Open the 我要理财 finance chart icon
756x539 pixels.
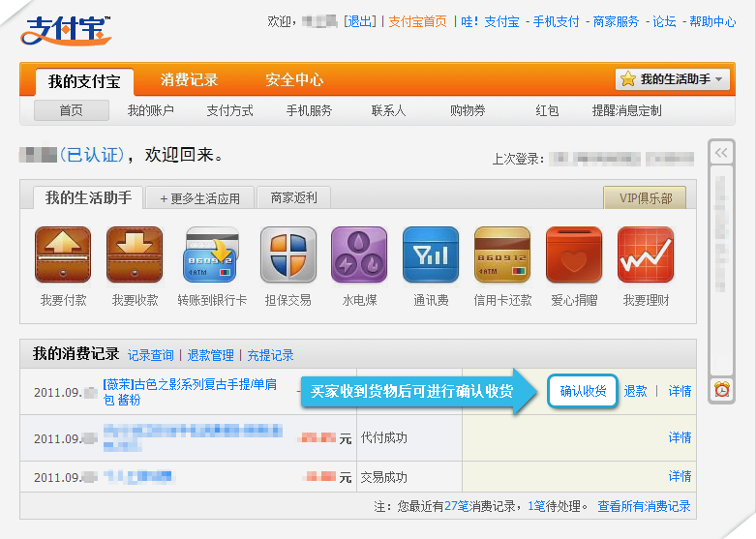click(x=646, y=255)
